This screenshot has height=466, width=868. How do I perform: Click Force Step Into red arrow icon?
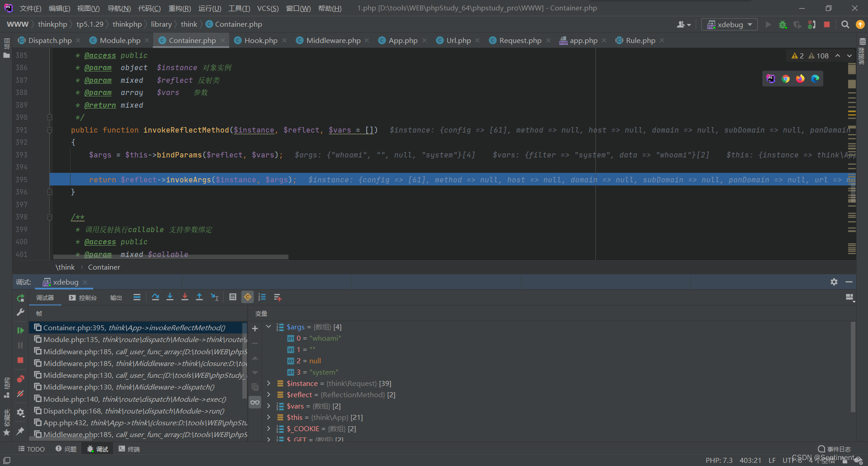pyautogui.click(x=185, y=297)
